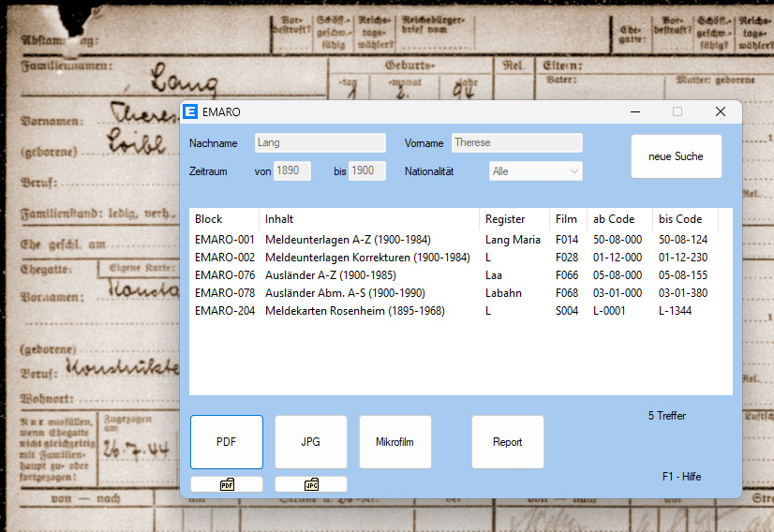Sort by the Block column header
Viewport: 774px width, 532px height.
point(224,219)
